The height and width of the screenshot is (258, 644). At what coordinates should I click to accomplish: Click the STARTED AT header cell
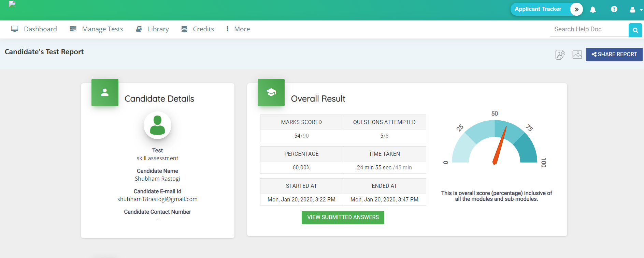click(301, 186)
